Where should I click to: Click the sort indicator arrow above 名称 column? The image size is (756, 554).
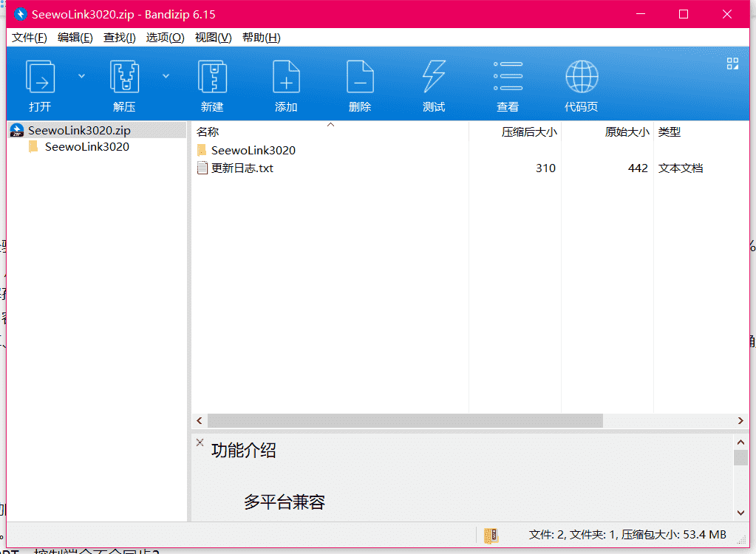331,125
